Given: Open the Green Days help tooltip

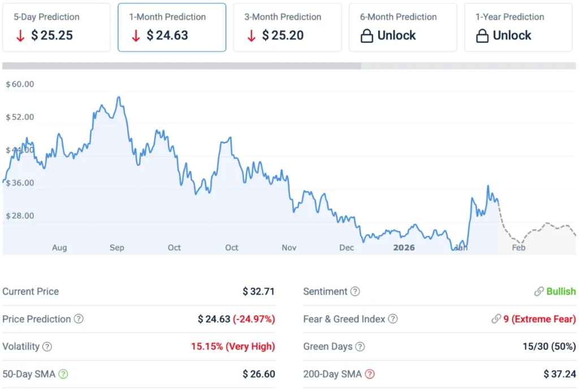Looking at the screenshot, I should coord(359,347).
